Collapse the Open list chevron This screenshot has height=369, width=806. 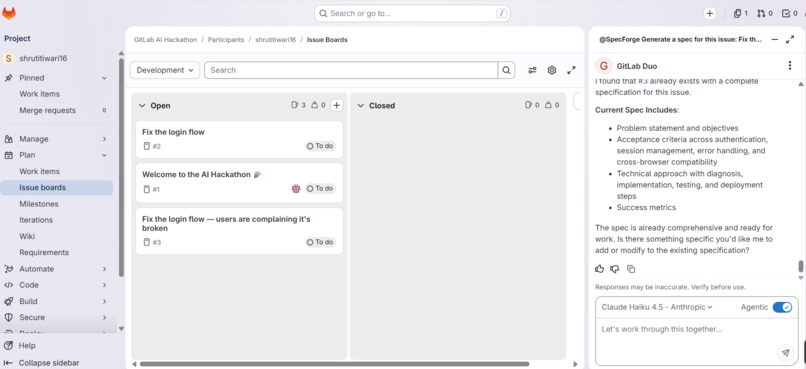click(x=142, y=105)
